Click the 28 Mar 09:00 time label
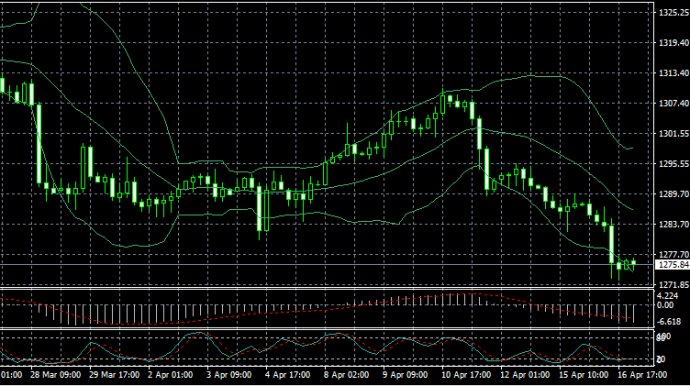Screen dimensions: 690x386 [55, 375]
